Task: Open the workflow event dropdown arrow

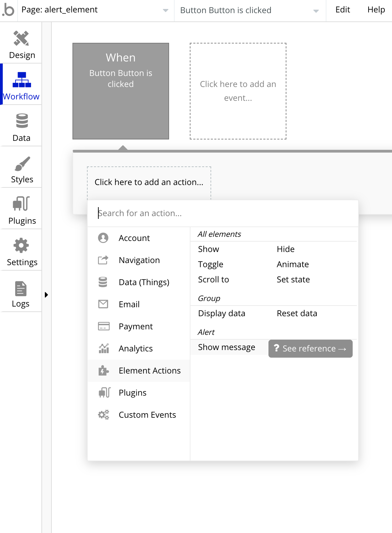Action: [316, 11]
